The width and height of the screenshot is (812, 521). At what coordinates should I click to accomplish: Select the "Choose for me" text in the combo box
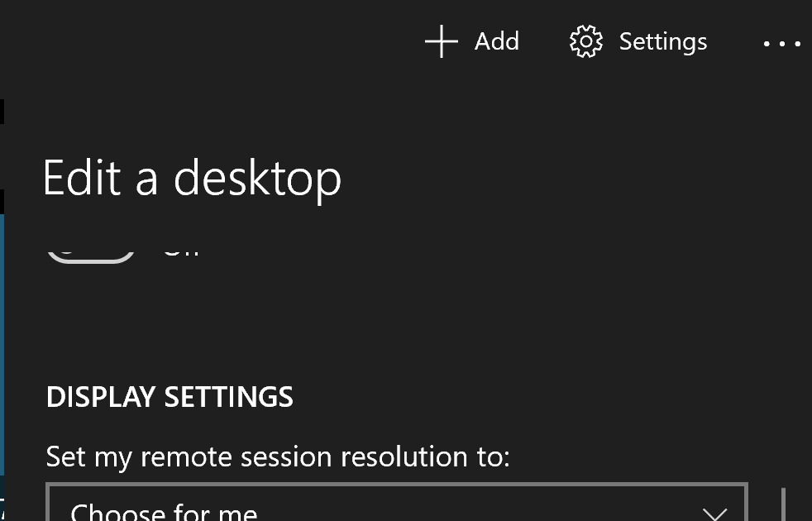[164, 512]
